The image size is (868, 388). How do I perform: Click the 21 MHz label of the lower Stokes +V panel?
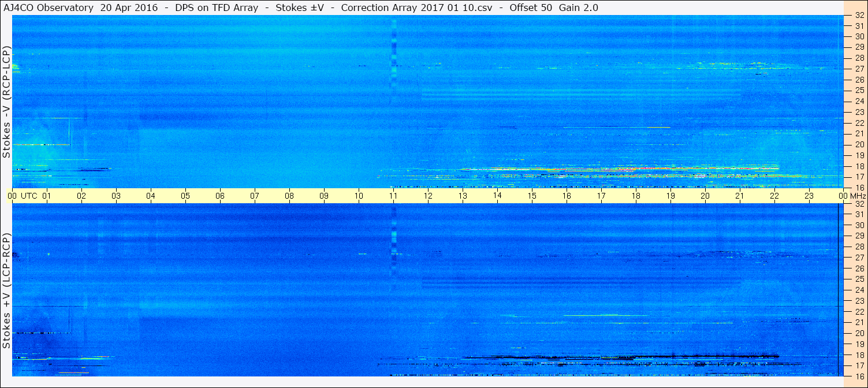tap(859, 322)
